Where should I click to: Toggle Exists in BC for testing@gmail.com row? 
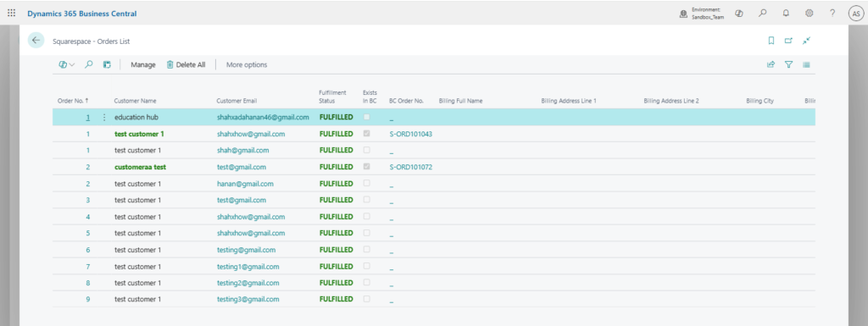tap(366, 249)
